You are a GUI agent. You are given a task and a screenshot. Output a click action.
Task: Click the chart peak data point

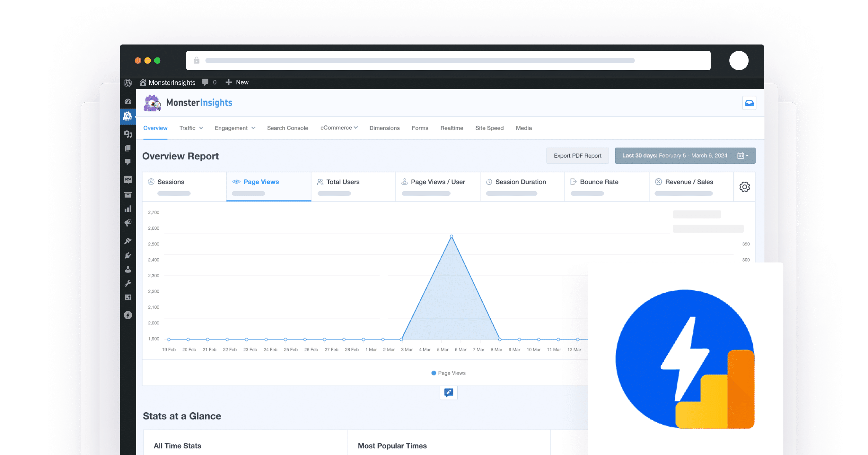pos(451,236)
